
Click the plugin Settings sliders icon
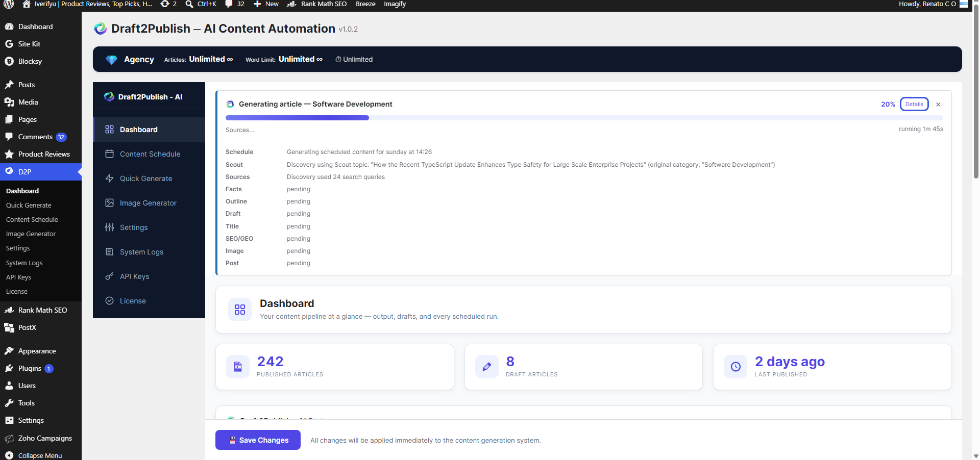click(x=109, y=227)
